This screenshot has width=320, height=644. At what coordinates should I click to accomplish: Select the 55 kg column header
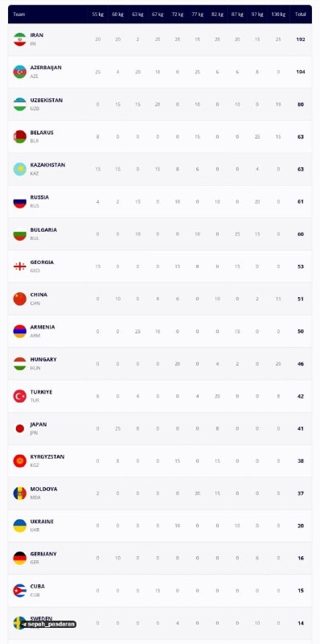pyautogui.click(x=97, y=14)
